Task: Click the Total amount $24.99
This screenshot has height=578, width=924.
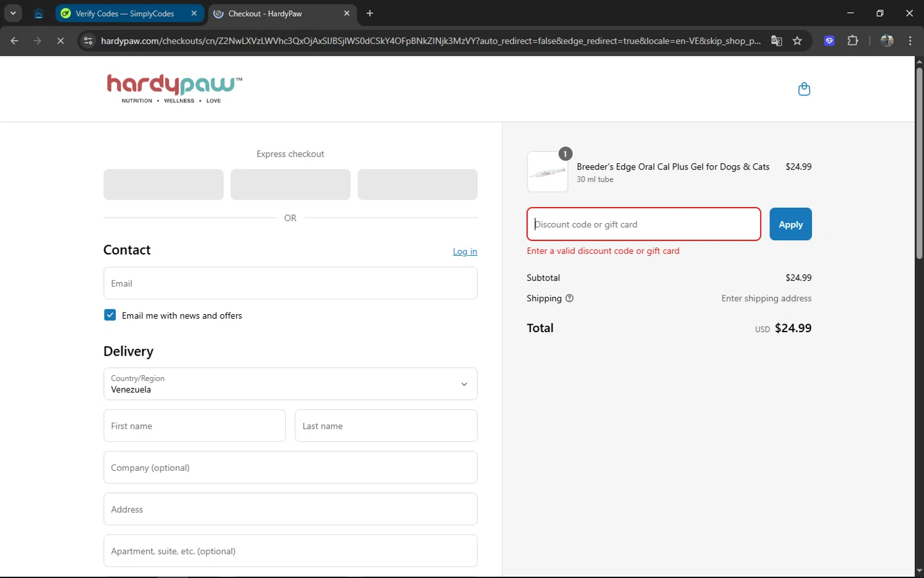Action: pos(793,328)
